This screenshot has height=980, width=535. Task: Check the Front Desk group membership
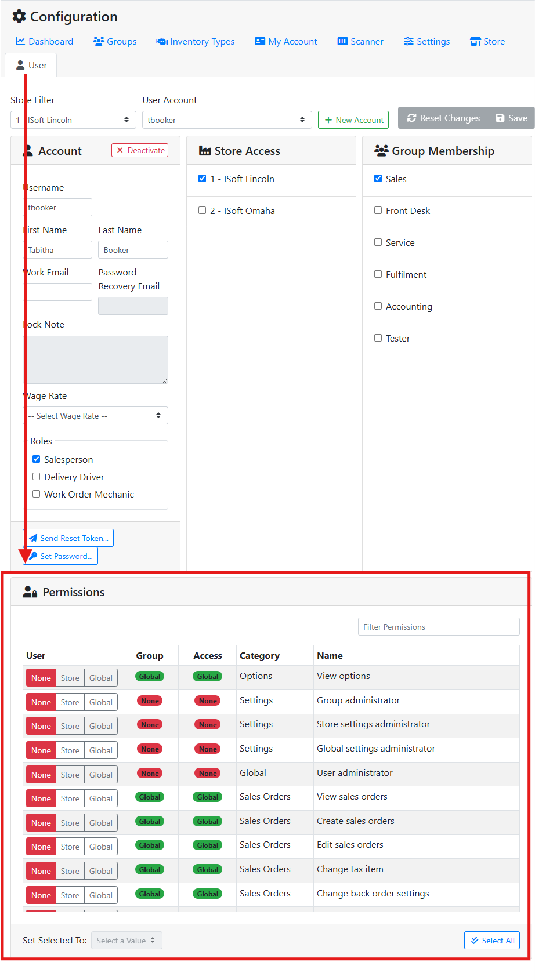tap(378, 210)
